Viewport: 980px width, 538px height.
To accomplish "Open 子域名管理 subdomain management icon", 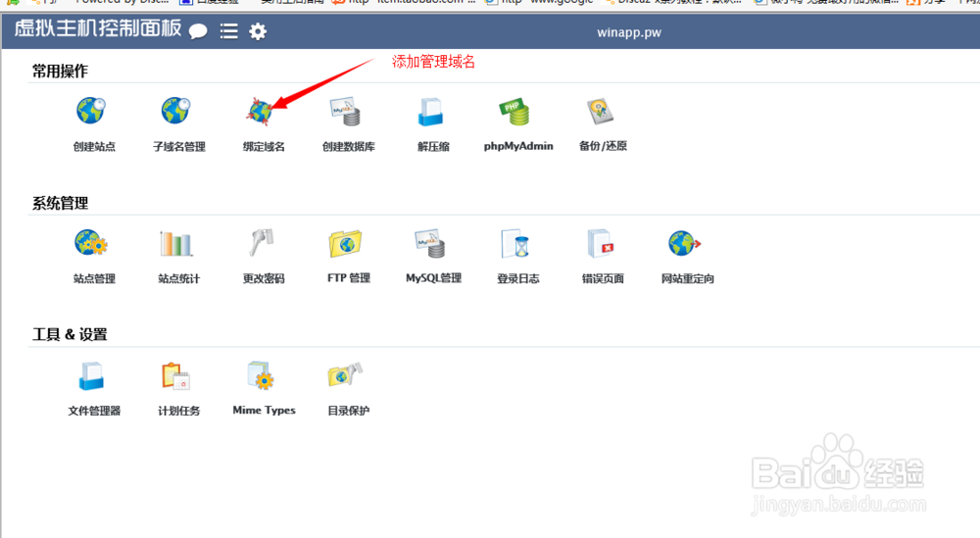I will [175, 111].
